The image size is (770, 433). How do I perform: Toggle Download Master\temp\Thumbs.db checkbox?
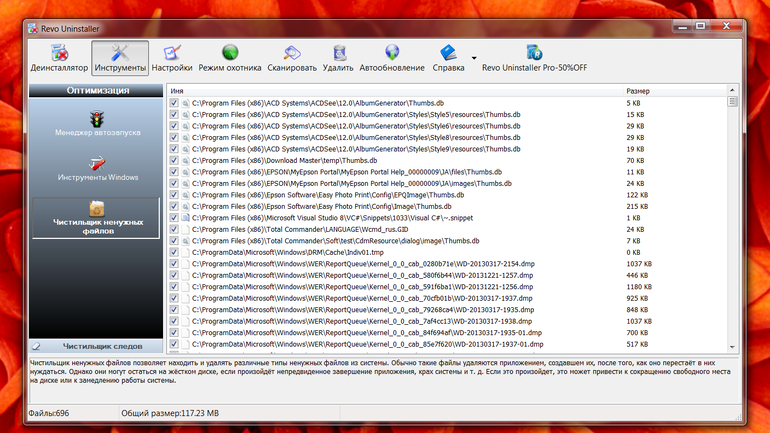174,161
